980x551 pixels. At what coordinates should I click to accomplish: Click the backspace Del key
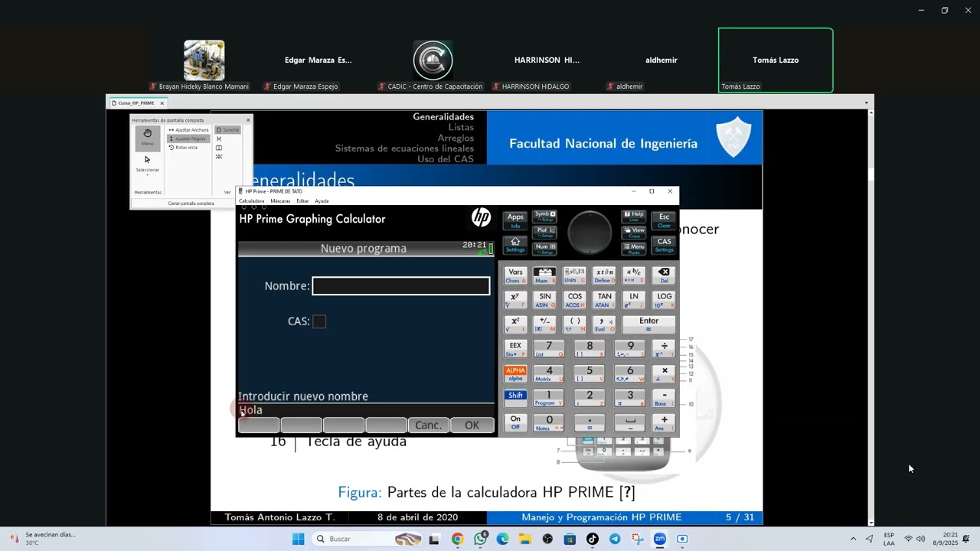coord(664,275)
